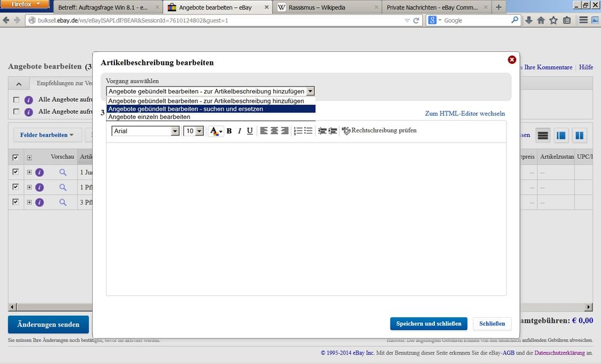The image size is (601, 364).
Task: Toggle bold formatting in the editor
Action: pyautogui.click(x=229, y=131)
